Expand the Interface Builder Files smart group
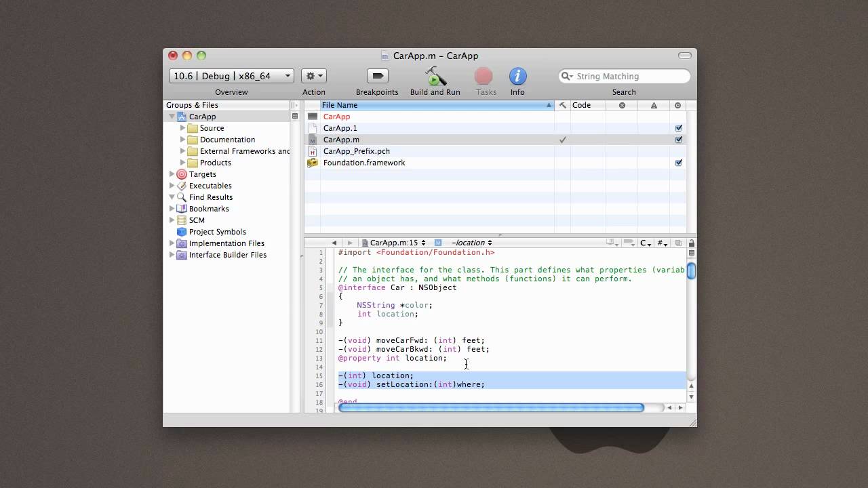The image size is (868, 488). coord(172,255)
